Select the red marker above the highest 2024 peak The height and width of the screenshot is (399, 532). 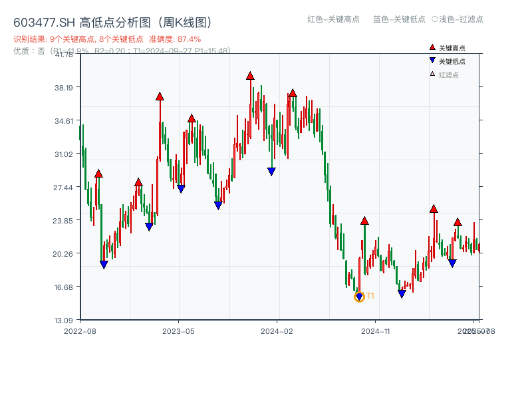(x=250, y=76)
